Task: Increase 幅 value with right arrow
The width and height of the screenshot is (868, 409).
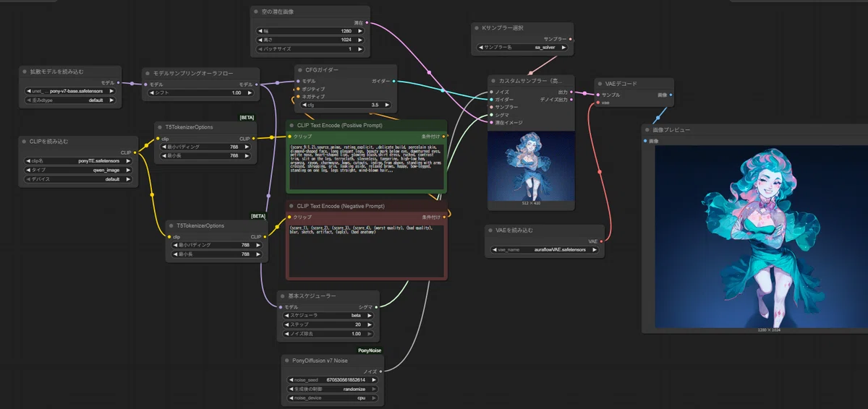Action: point(359,32)
